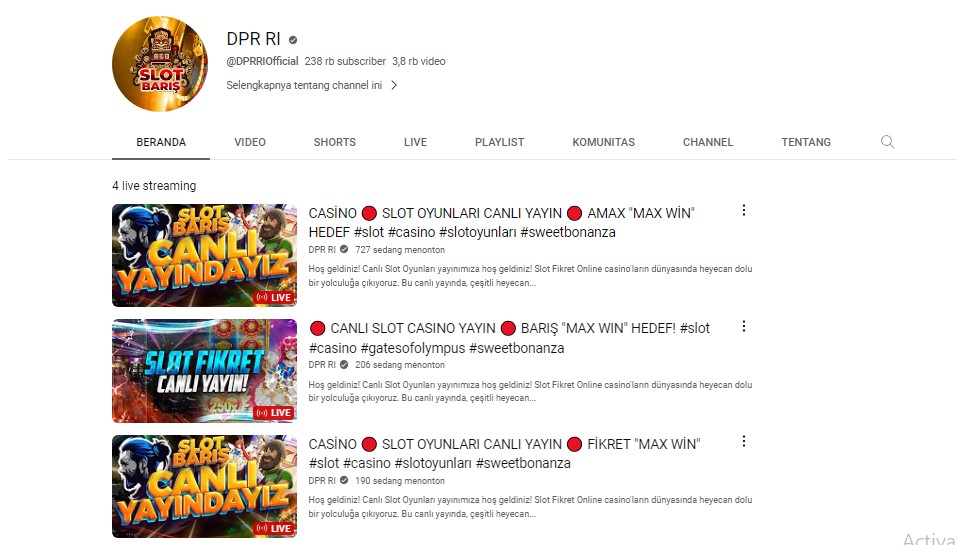The image size is (957, 545).
Task: Click description text under BARIŞ stream
Action: 530,391
